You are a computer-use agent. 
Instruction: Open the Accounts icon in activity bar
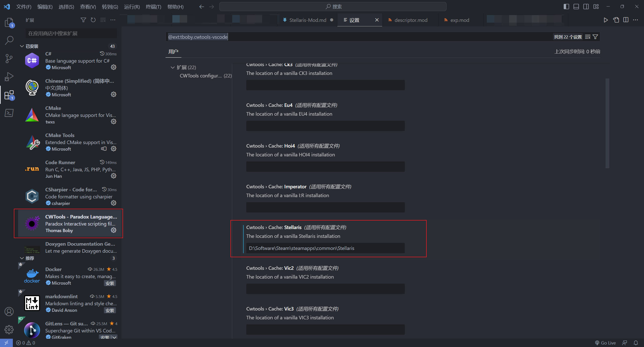coord(9,312)
